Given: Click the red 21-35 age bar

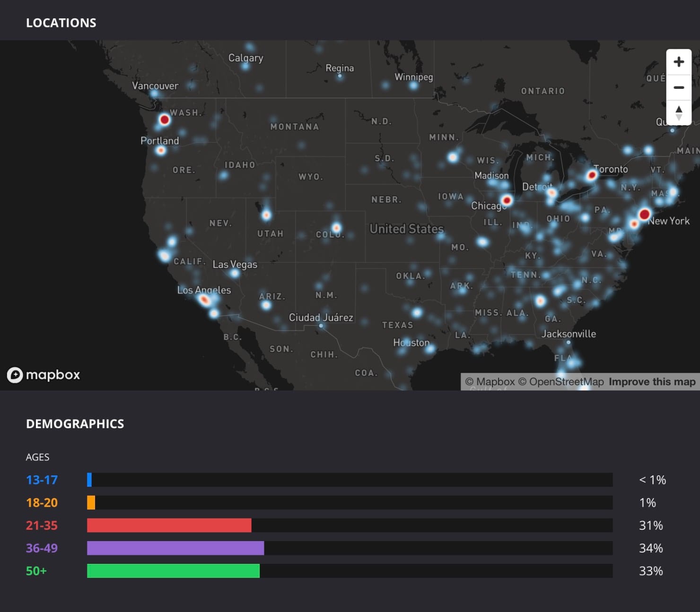Looking at the screenshot, I should point(169,526).
